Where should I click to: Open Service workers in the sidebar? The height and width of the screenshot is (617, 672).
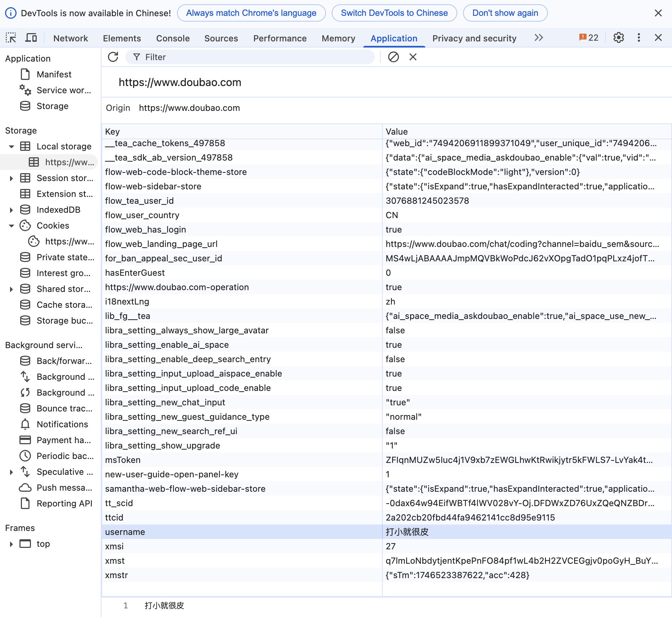tap(55, 90)
